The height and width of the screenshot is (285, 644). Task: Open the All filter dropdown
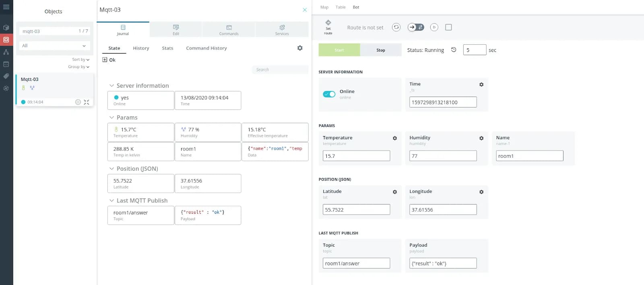55,46
